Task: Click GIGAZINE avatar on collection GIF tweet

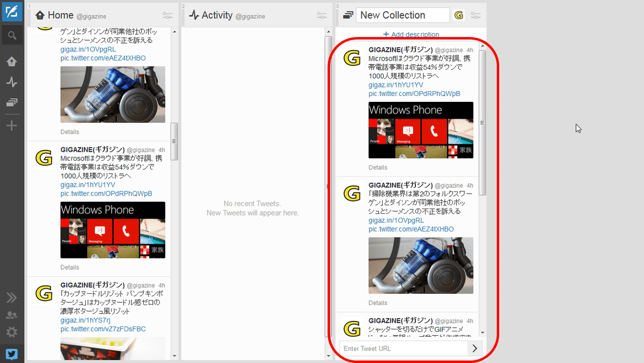Action: pos(352,328)
